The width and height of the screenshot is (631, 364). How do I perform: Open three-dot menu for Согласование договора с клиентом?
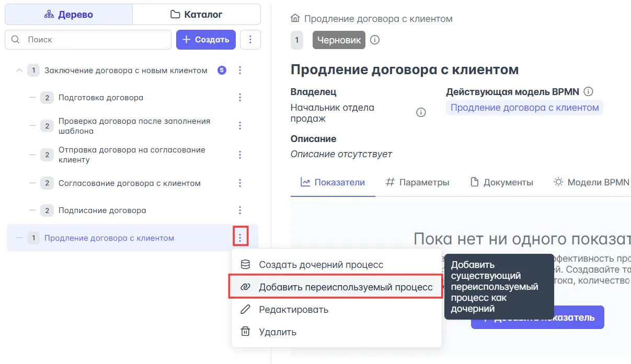(240, 183)
